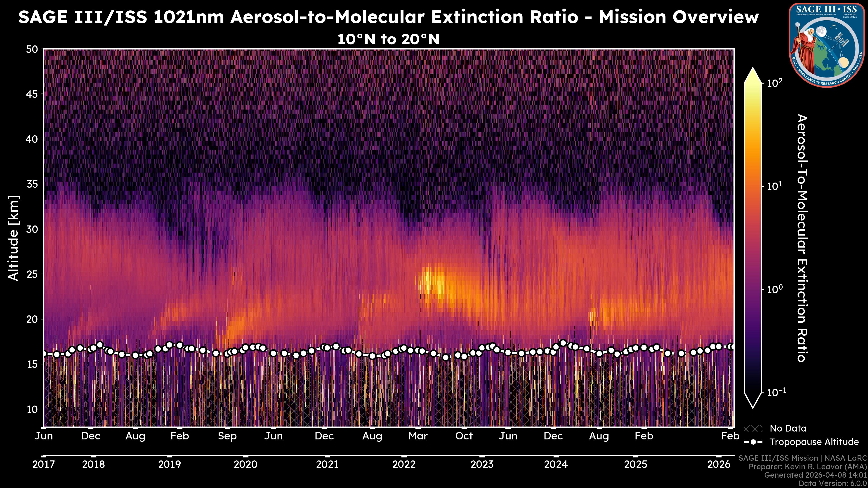The image size is (868, 488).
Task: Click the Oct month tick label
Action: pos(464,436)
